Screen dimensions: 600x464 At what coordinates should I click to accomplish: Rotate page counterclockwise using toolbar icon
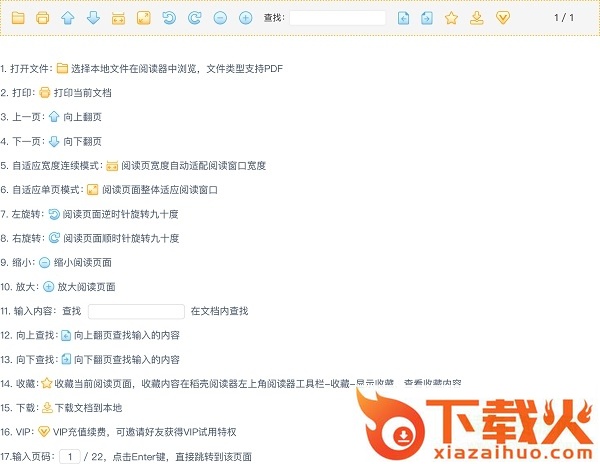point(170,18)
